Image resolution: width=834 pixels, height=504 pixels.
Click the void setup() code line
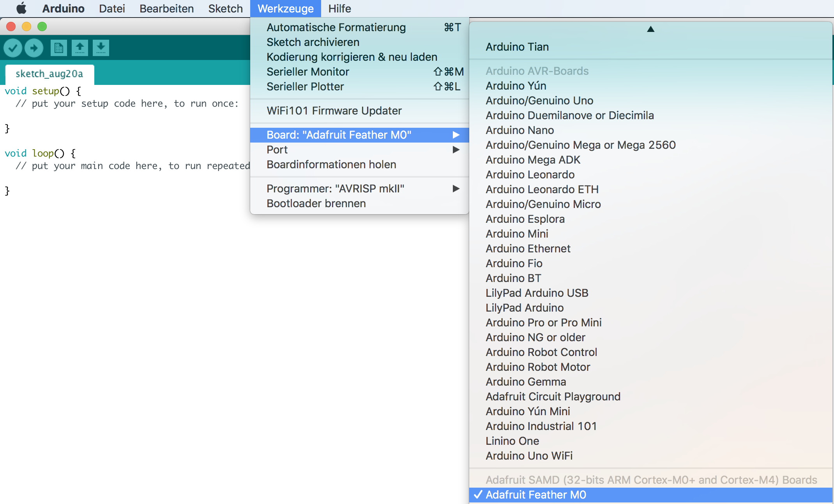(43, 91)
